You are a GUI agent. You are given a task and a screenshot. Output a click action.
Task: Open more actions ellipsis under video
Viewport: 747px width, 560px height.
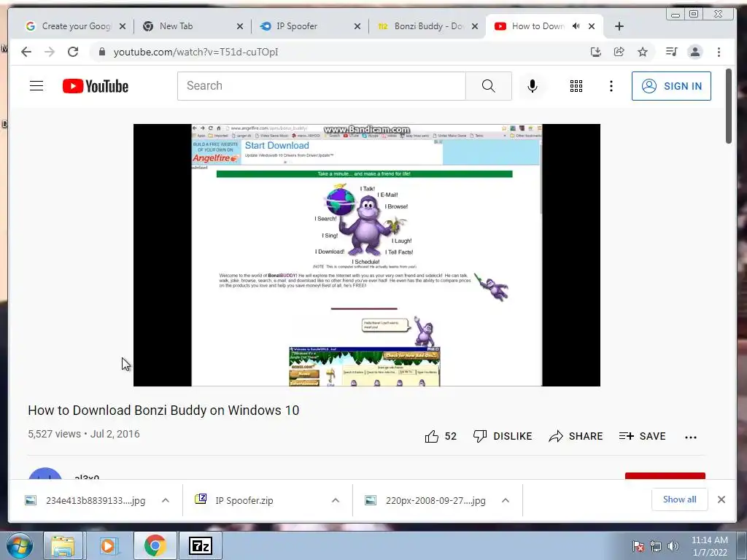[x=691, y=437]
